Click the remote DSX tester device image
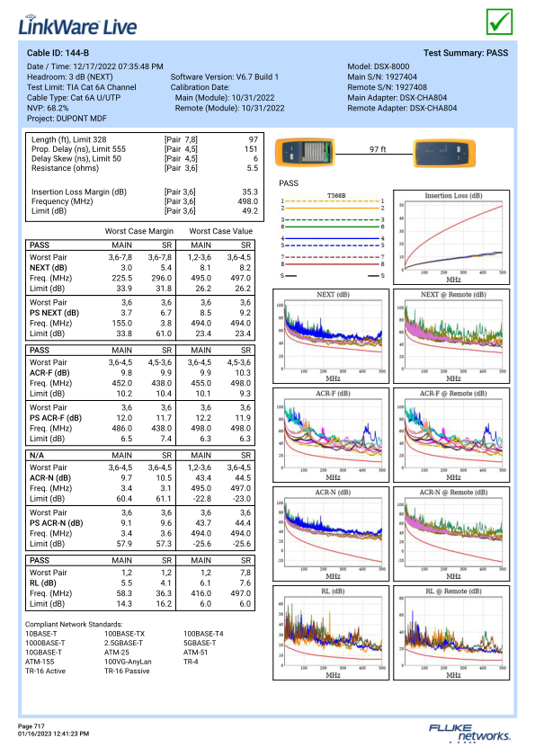This screenshot has width=535, height=756. click(x=444, y=153)
